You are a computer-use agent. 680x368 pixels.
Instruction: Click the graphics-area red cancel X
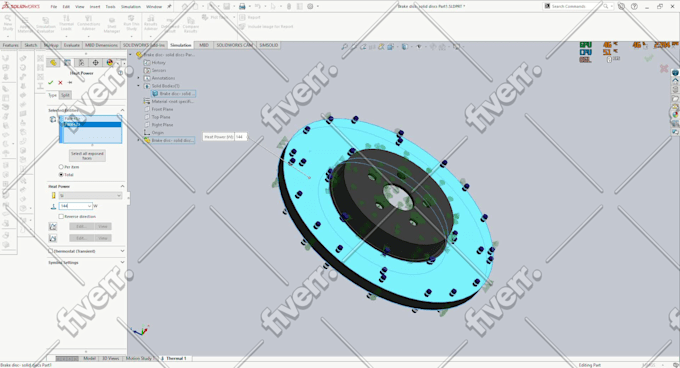tap(664, 68)
